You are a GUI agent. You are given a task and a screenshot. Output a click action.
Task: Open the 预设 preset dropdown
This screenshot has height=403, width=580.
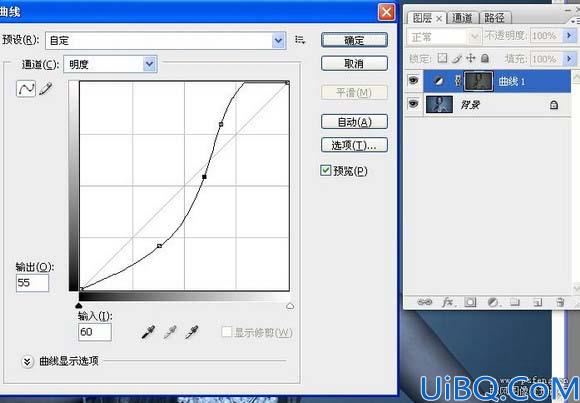point(165,40)
